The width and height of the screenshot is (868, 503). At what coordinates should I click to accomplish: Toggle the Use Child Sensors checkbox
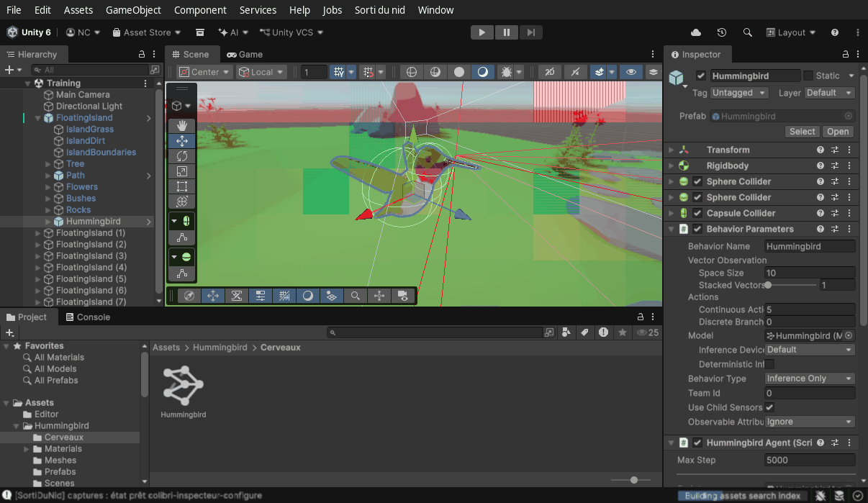769,407
